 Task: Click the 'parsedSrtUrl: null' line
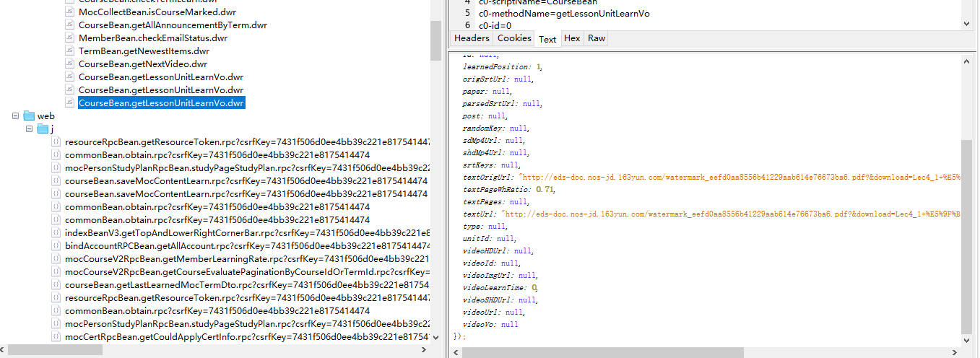coord(503,103)
